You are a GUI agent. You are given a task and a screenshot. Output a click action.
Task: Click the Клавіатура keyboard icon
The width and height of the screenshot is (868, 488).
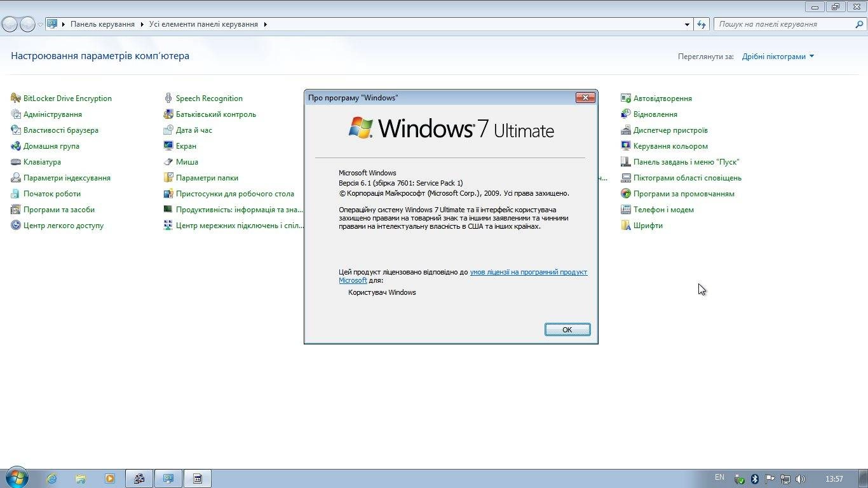click(16, 162)
